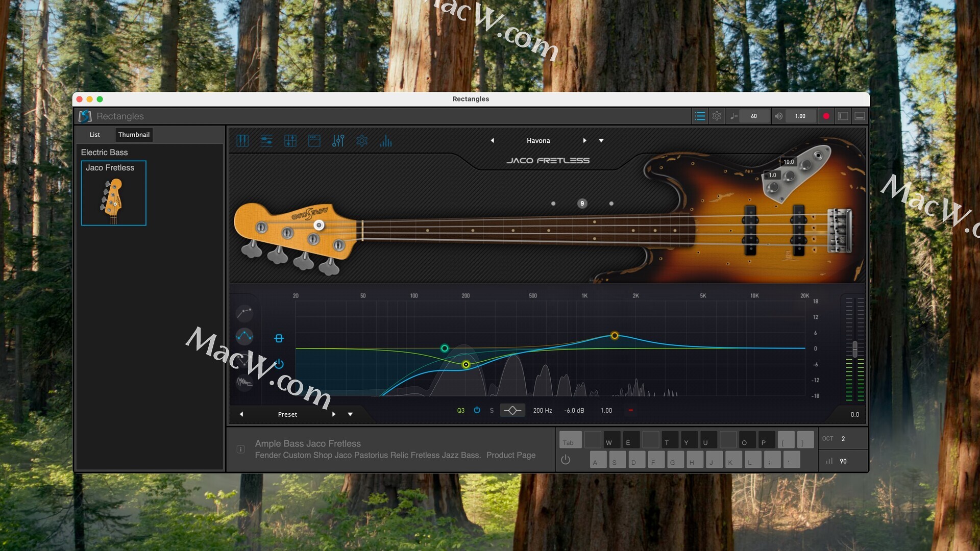Click the -6.0 dB gain value
Image resolution: width=980 pixels, height=551 pixels.
[574, 410]
